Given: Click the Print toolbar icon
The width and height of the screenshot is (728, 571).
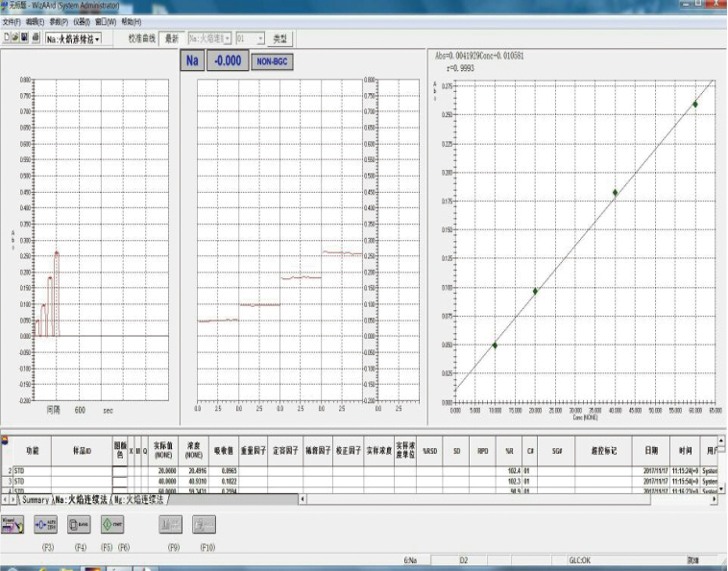Looking at the screenshot, I should [x=35, y=38].
